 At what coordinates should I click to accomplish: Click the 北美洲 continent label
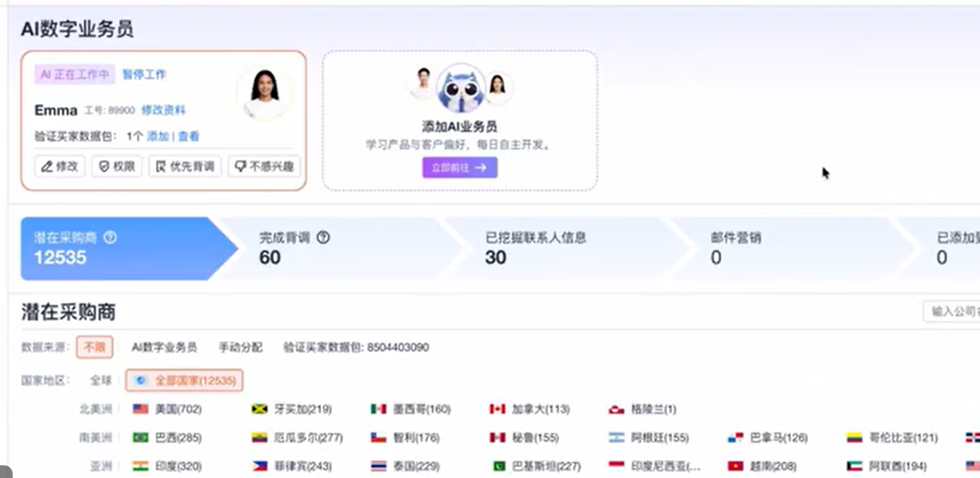(x=96, y=409)
